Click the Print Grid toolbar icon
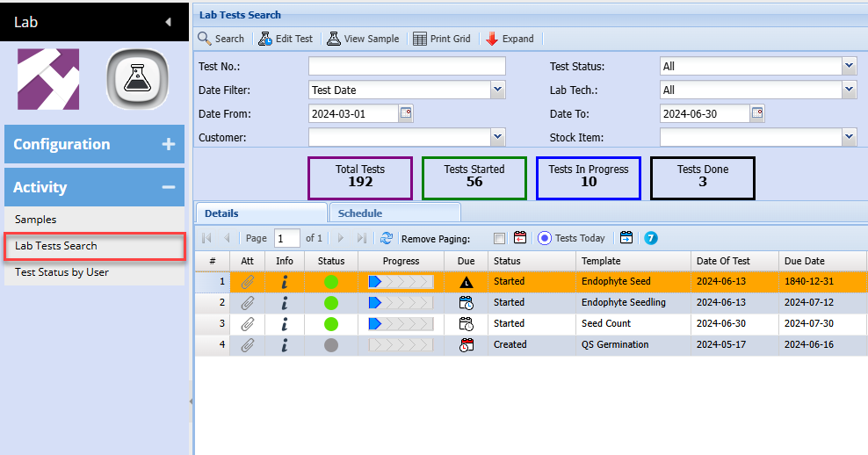Screen dimensions: 868x455 [420, 39]
